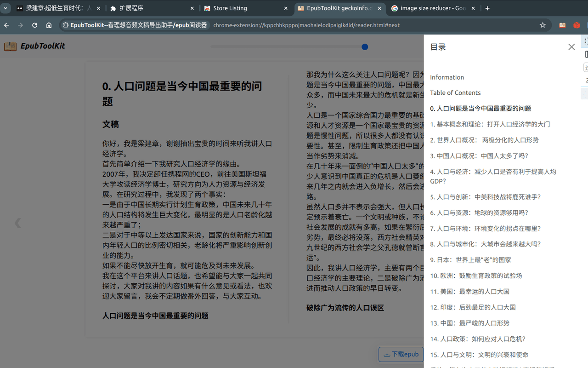588x368 pixels.
Task: Open the tab search dropdown chevron
Action: coord(5,8)
